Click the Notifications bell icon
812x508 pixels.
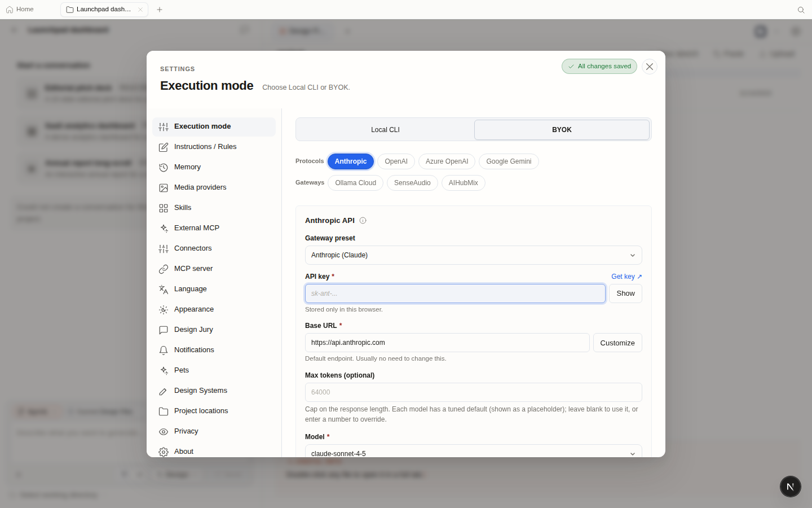[x=164, y=351]
